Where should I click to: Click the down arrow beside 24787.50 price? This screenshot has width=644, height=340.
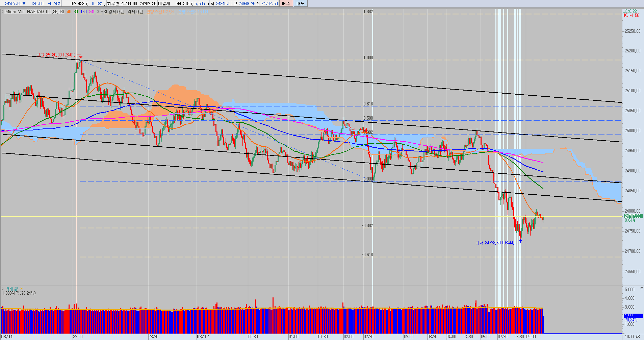[24, 3]
